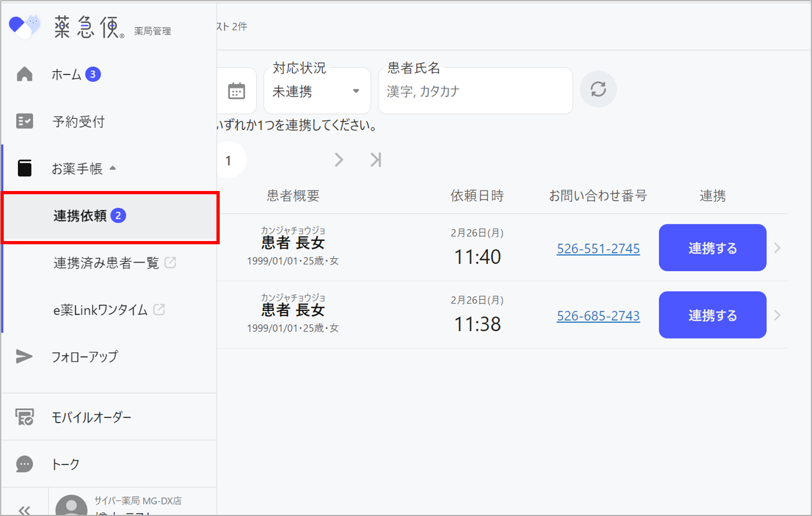Expand row details chevron for 11:40 request
The image size is (812, 516).
click(777, 248)
